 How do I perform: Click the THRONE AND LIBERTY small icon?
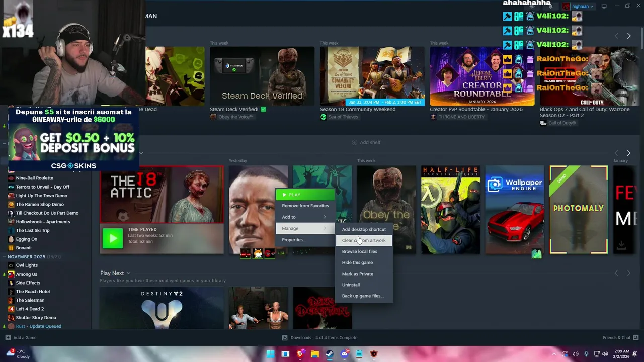click(433, 117)
